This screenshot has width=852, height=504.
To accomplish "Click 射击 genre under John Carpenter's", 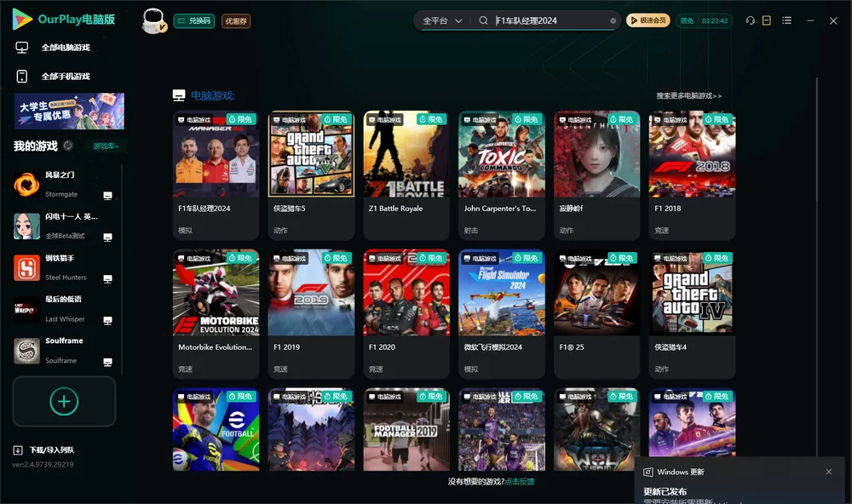I will coord(471,230).
